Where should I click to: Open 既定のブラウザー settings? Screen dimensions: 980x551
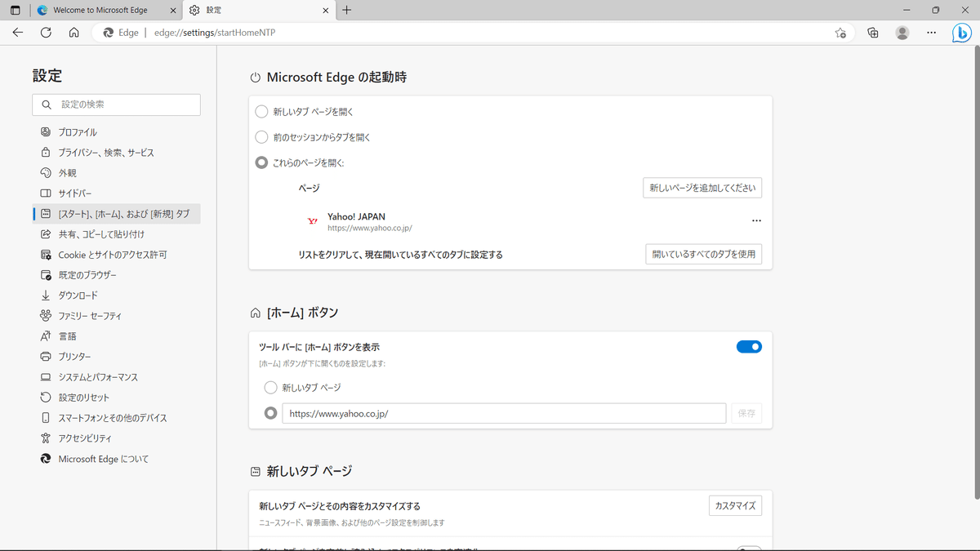point(116,275)
